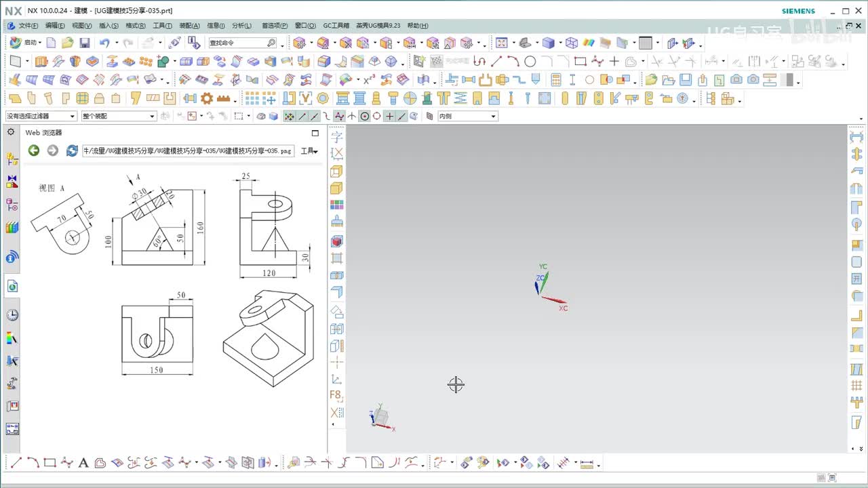
Task: Open the resource bar settings gear
Action: (11, 132)
